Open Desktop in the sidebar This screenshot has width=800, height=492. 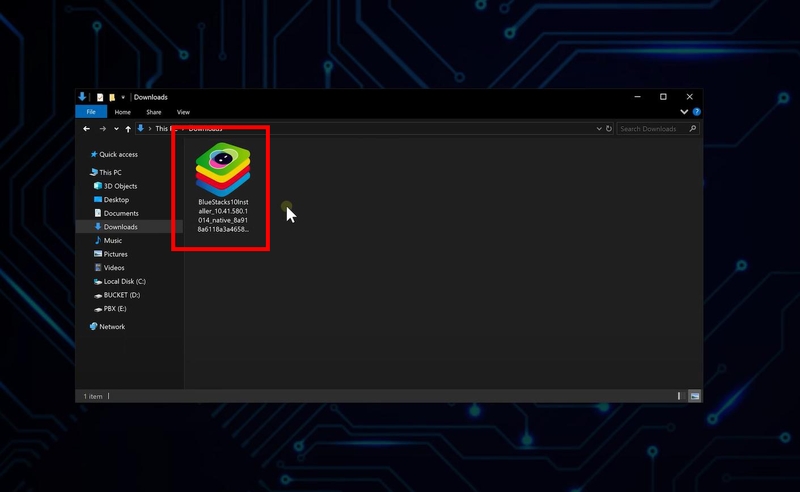pos(116,200)
